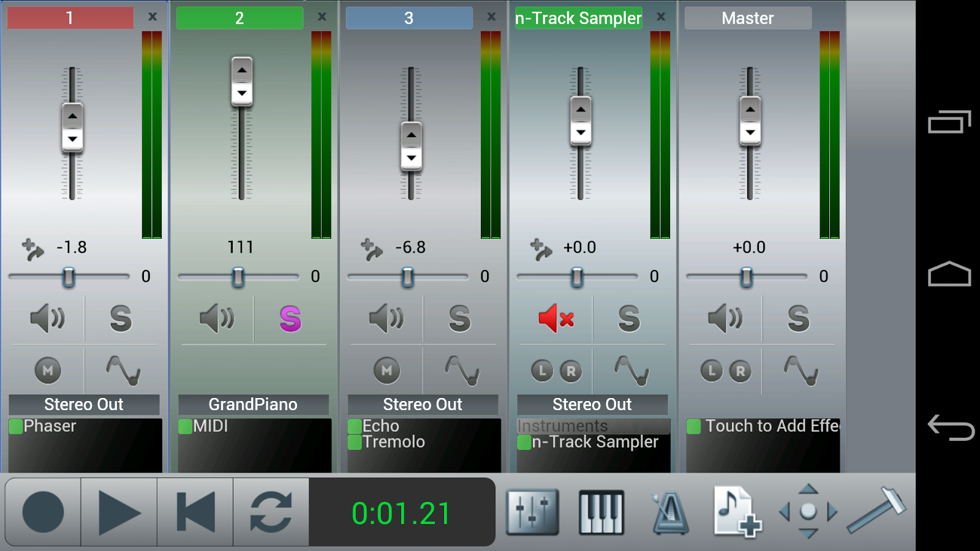Screen dimensions: 980x551
Task: Open the envelope curve for track 3
Action: pyautogui.click(x=462, y=370)
